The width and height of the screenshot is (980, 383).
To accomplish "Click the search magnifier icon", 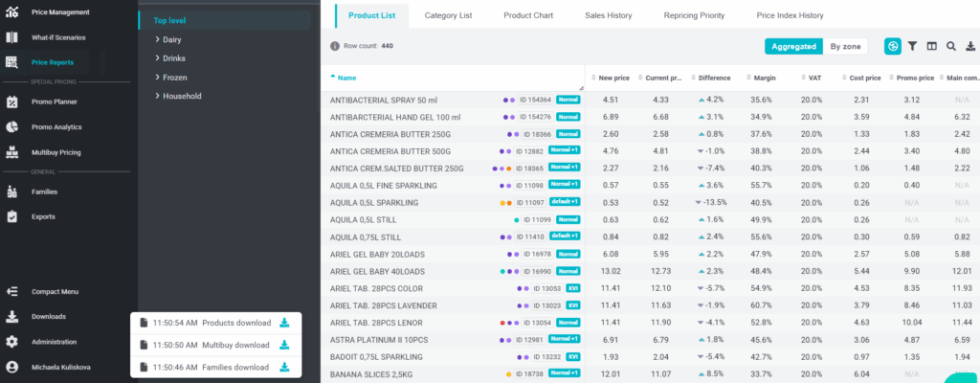I will [x=951, y=46].
